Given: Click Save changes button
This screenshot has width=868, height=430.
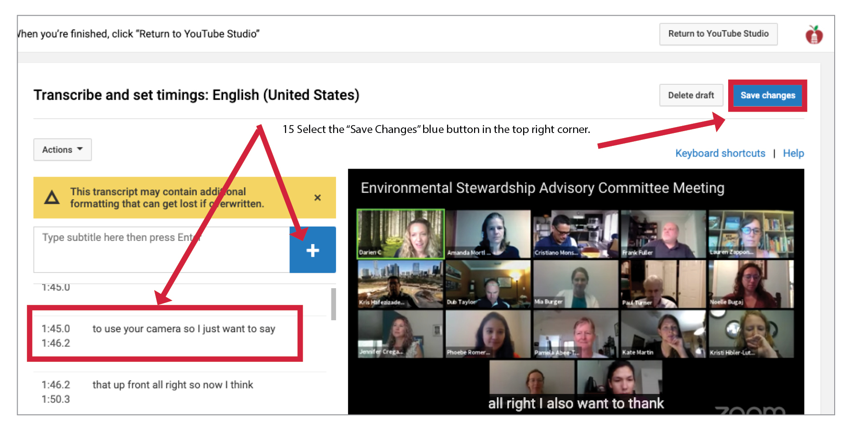Looking at the screenshot, I should coord(768,95).
